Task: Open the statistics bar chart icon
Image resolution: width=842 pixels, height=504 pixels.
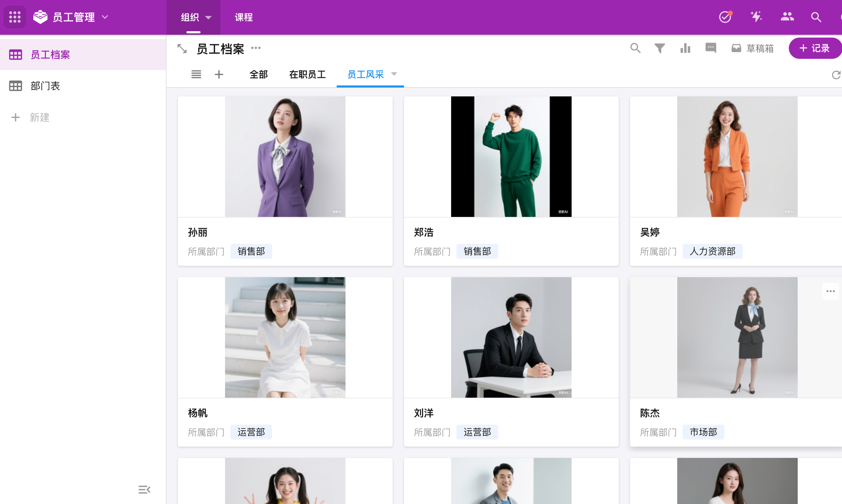Action: click(x=685, y=48)
